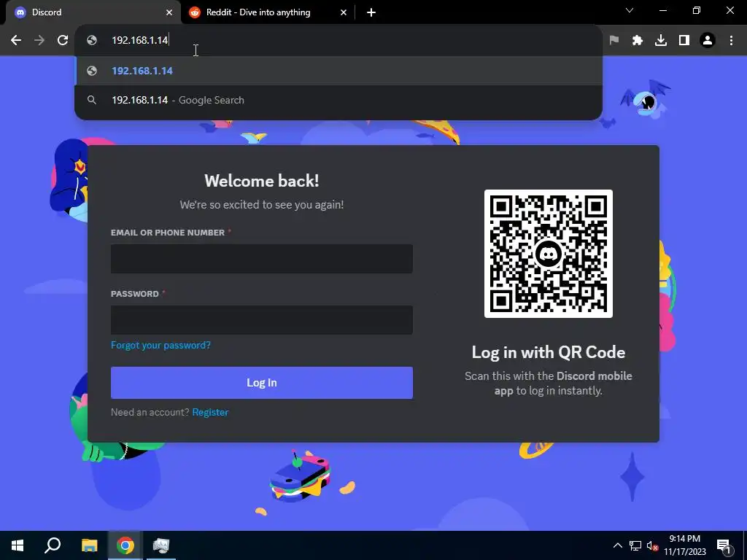The width and height of the screenshot is (747, 560).
Task: Go back using the browser back arrow
Action: tap(16, 41)
